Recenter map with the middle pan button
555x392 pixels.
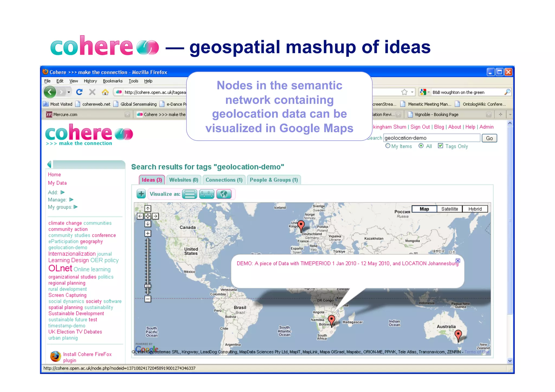(x=148, y=216)
